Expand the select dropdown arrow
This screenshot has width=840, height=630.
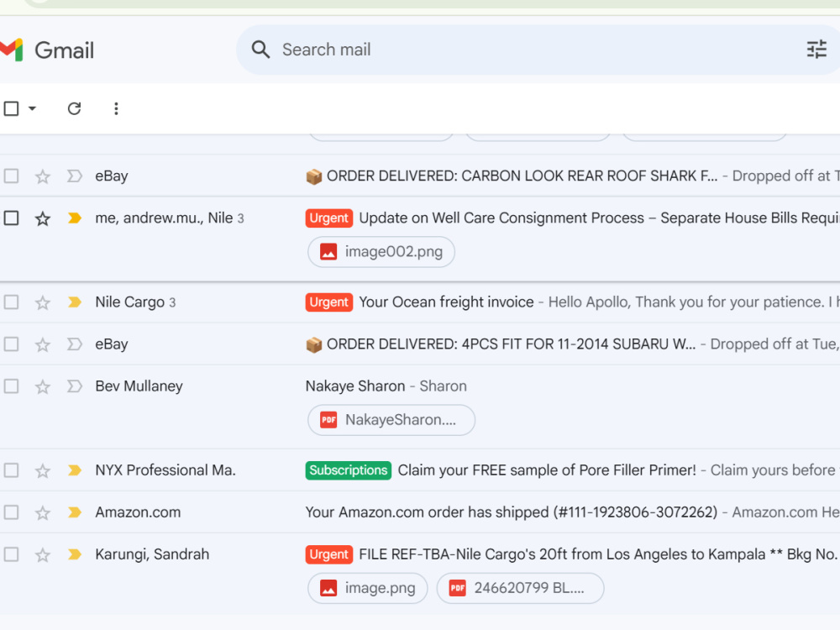[32, 108]
